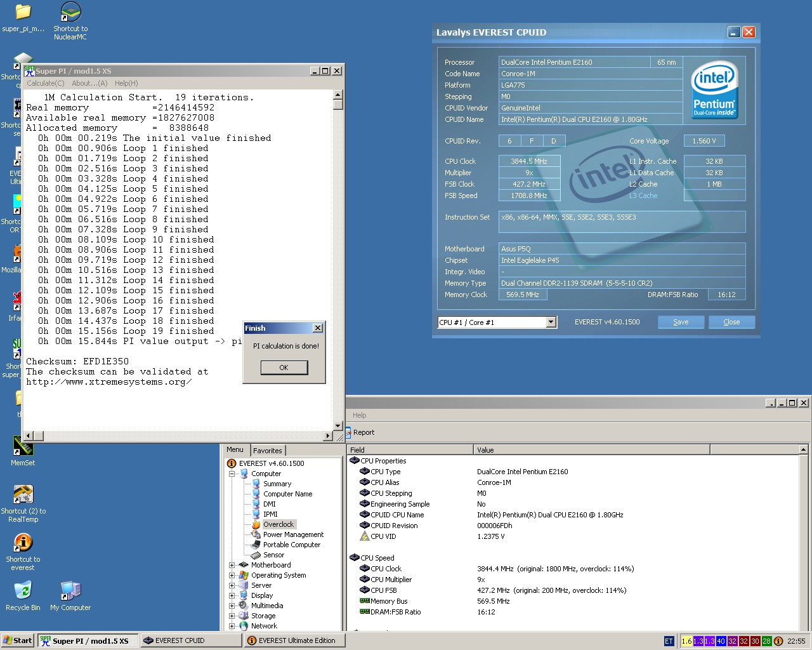Image resolution: width=812 pixels, height=650 pixels.
Task: Click the Memory Bus RAM icon
Action: pos(365,601)
